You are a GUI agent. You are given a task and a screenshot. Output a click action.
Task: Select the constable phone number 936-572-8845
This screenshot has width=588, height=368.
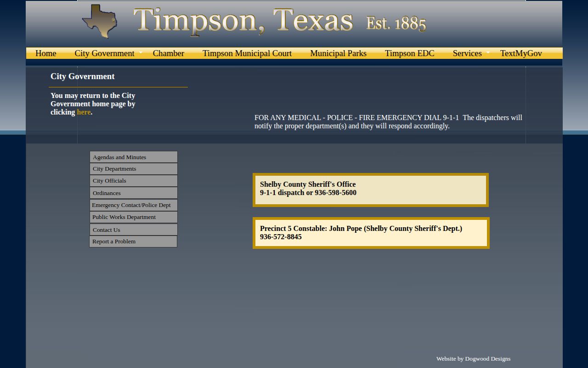pyautogui.click(x=281, y=237)
